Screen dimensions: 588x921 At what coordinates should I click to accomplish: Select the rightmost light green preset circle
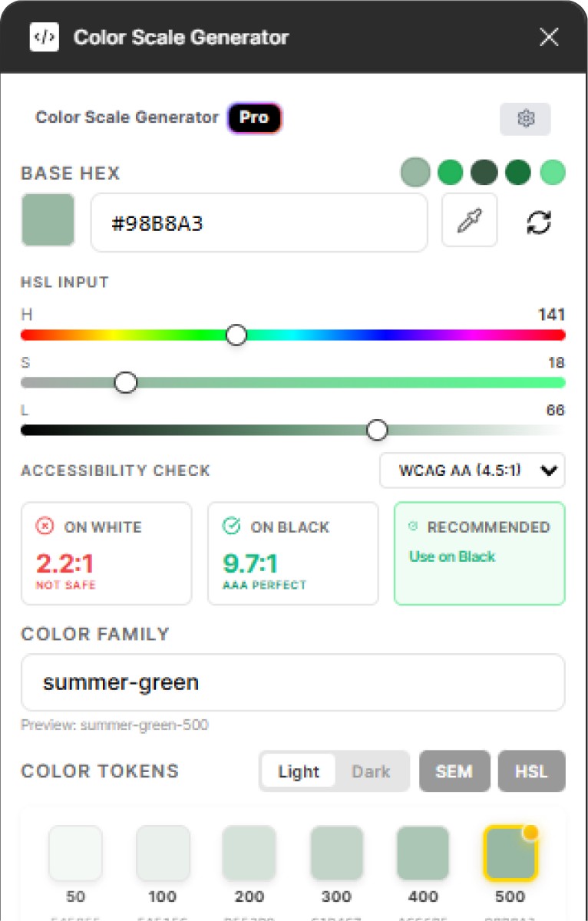point(553,172)
